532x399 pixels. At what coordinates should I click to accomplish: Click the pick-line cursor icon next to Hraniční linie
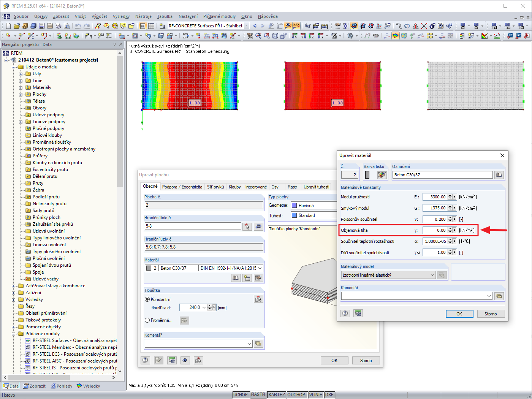point(247,226)
